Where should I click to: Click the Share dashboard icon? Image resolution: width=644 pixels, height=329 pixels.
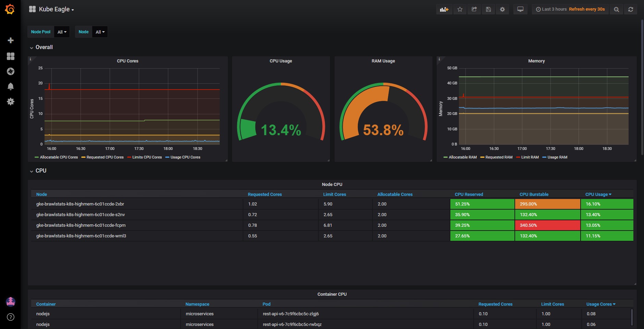[x=474, y=9]
